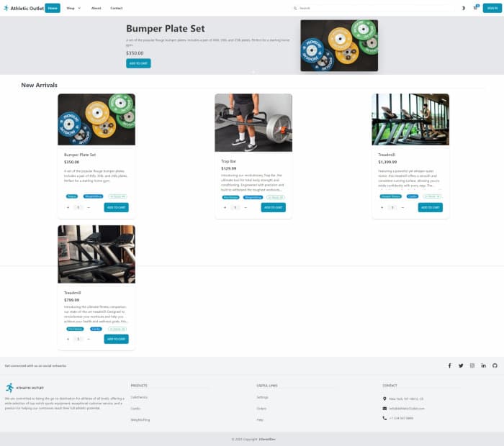Viewport: 504px width, 446px height.
Task: Increase quantity on $799.99 Treadmill card
Action: (68, 339)
